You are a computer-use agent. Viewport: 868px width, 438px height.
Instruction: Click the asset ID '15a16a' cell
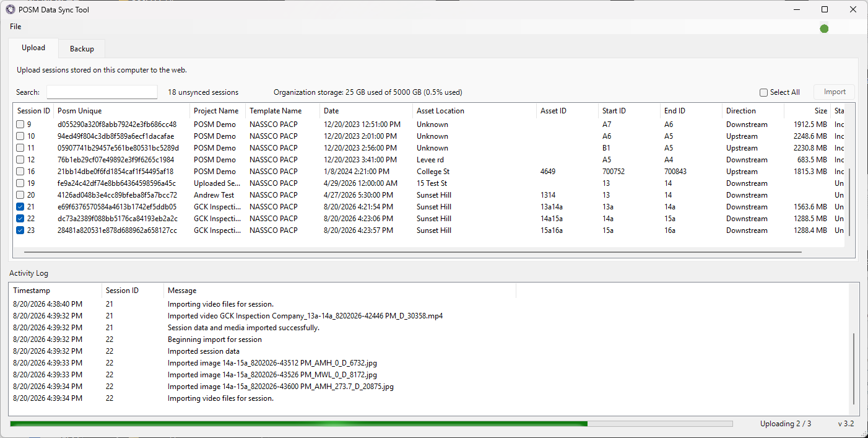pos(552,230)
